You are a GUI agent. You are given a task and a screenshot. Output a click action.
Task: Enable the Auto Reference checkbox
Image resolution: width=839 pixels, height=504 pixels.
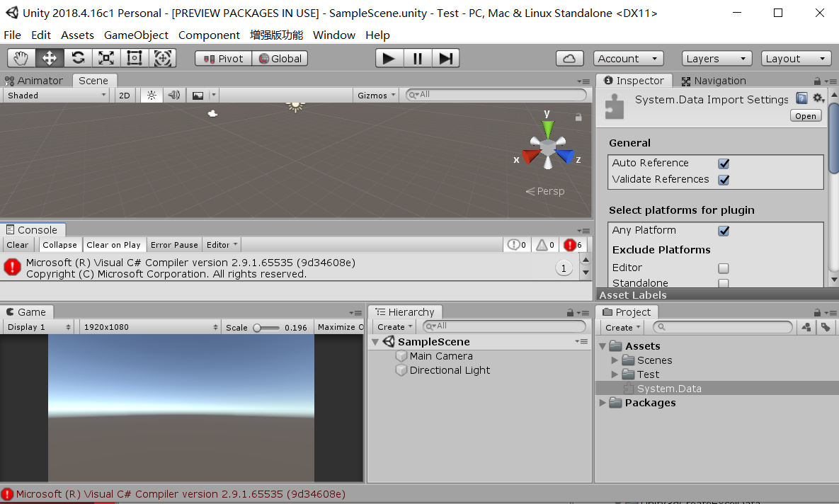[x=724, y=163]
